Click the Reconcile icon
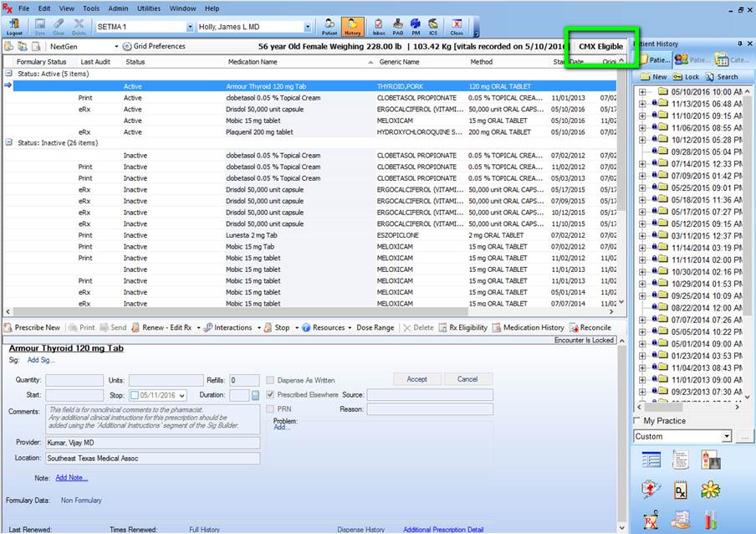756x534 pixels. pyautogui.click(x=574, y=327)
